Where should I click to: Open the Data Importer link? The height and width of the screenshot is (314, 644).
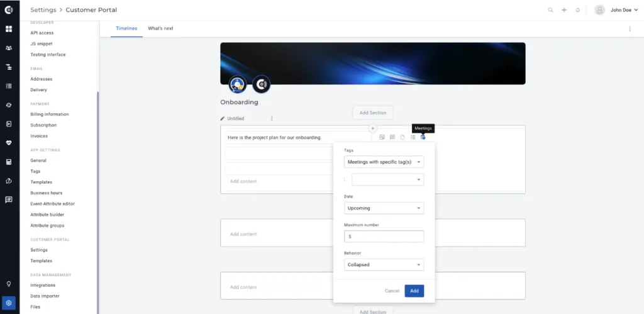pyautogui.click(x=45, y=296)
